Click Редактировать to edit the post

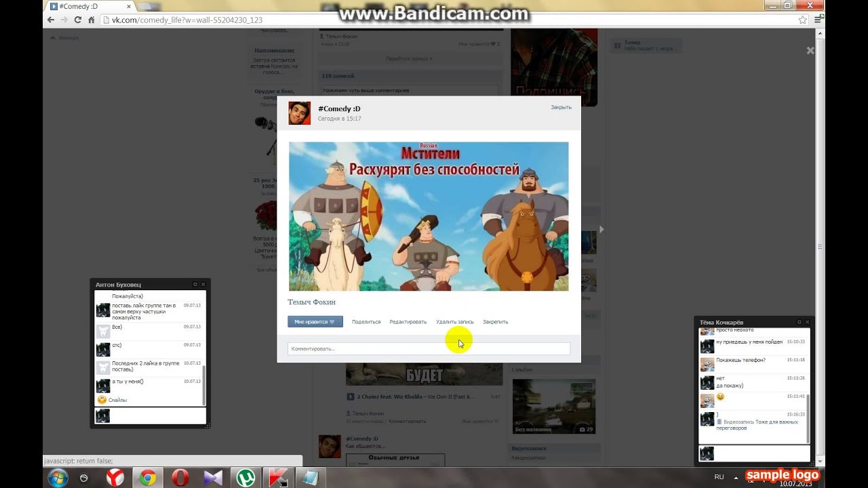(408, 322)
